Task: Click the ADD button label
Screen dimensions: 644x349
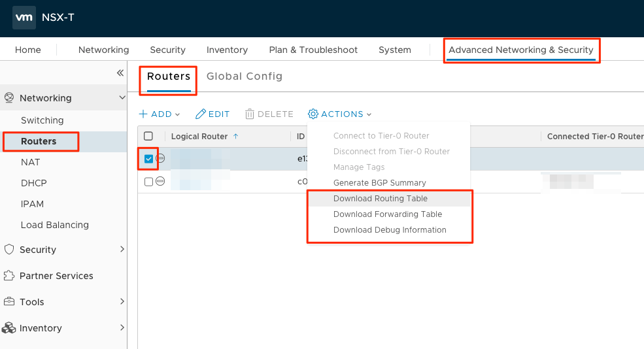Action: click(x=161, y=114)
